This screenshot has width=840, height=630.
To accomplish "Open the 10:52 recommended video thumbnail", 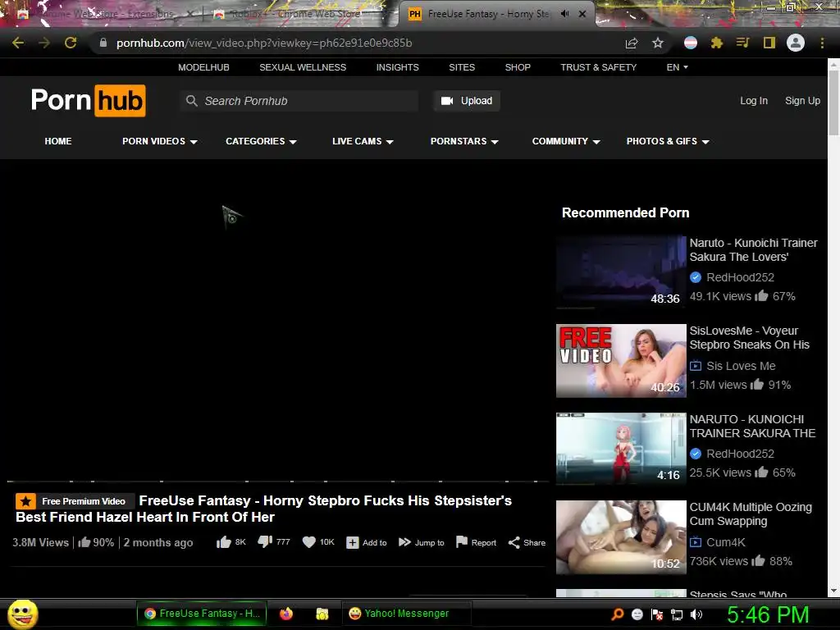I will click(x=621, y=536).
